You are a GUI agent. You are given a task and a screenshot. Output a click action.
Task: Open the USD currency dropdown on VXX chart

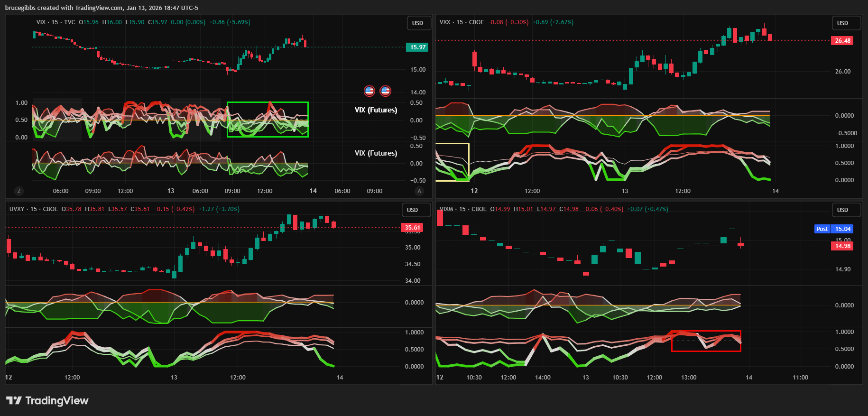pyautogui.click(x=843, y=23)
